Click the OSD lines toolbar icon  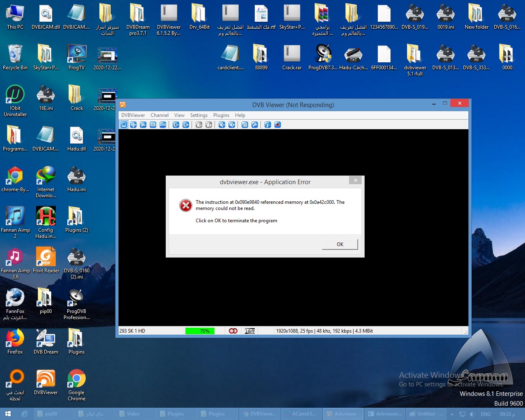153,125
